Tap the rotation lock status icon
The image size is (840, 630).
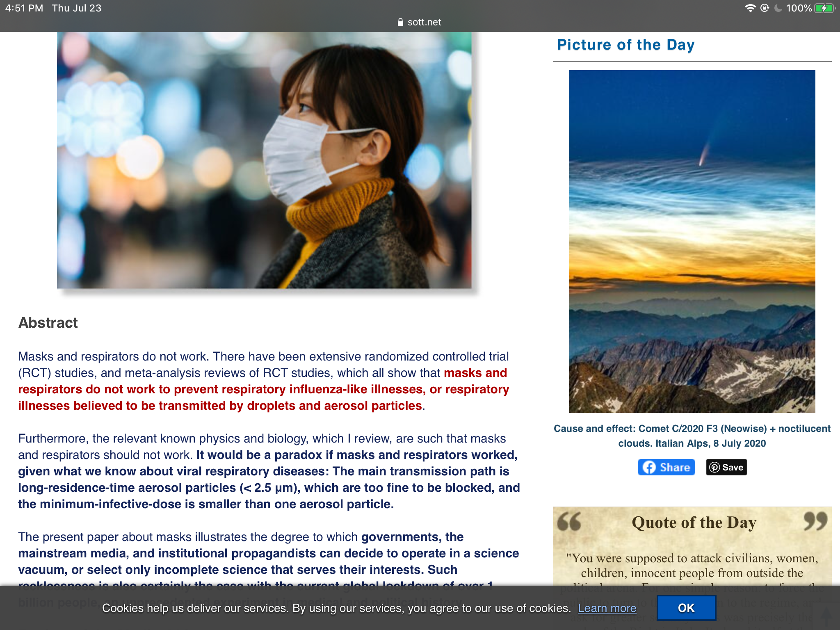[765, 8]
